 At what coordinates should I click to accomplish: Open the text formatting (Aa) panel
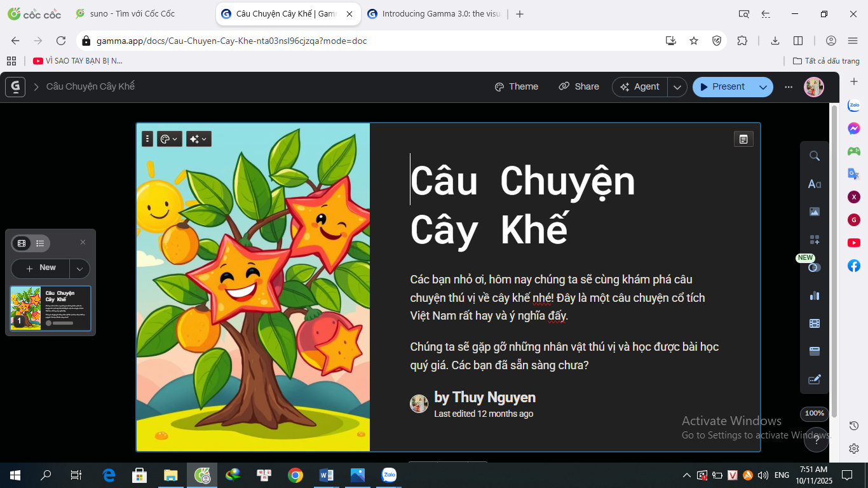814,184
